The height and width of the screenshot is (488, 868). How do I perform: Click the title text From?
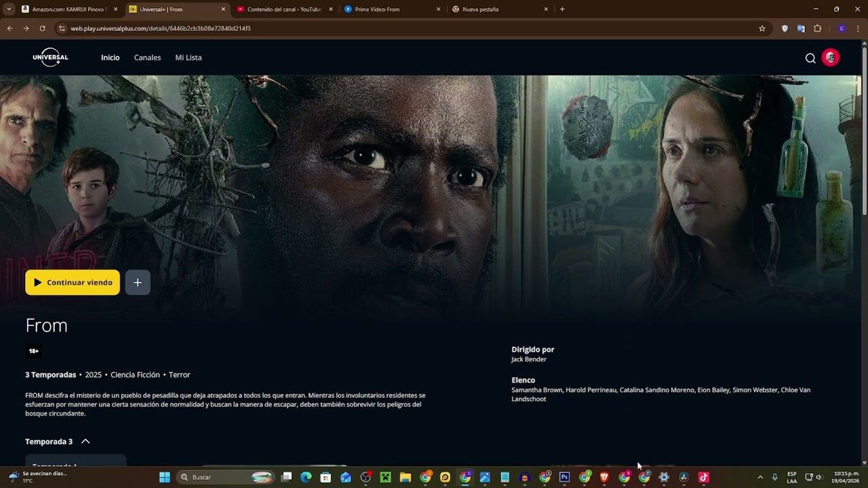click(47, 325)
